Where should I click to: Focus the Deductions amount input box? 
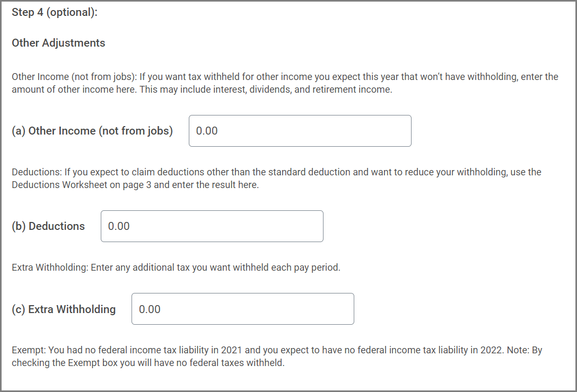[212, 226]
